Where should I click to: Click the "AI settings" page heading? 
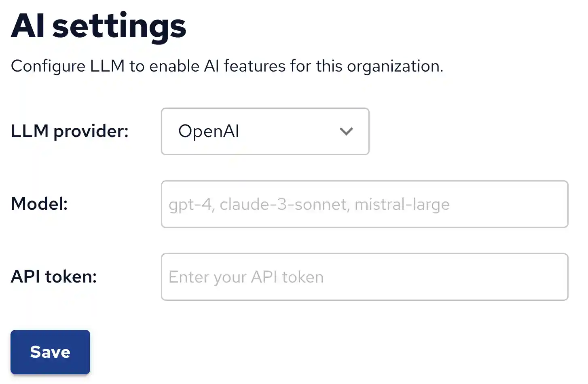(98, 26)
